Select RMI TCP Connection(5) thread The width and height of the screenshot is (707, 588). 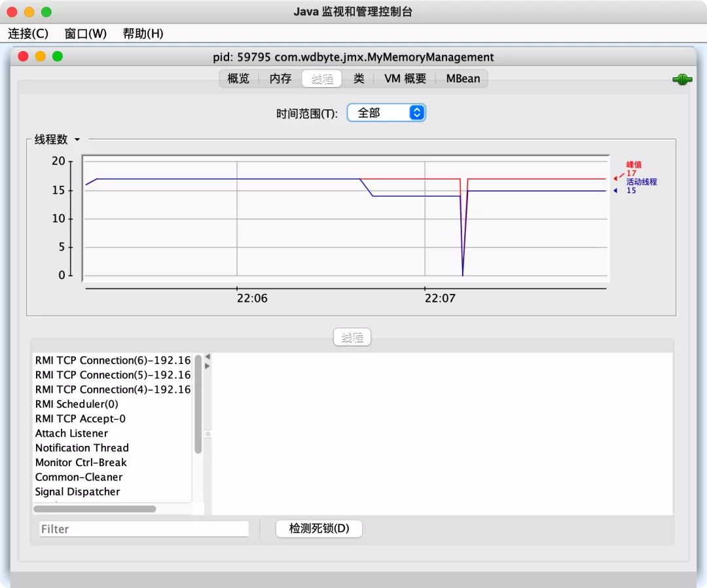pos(113,375)
